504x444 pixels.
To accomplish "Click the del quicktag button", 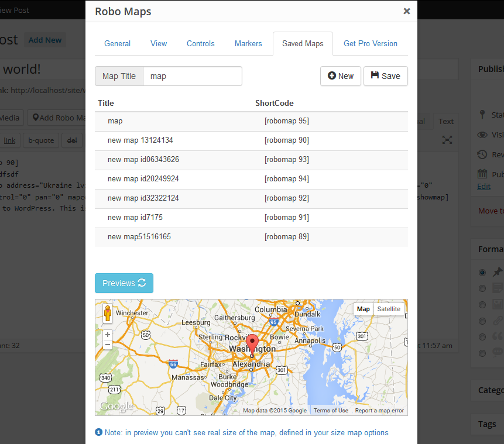I will click(72, 140).
